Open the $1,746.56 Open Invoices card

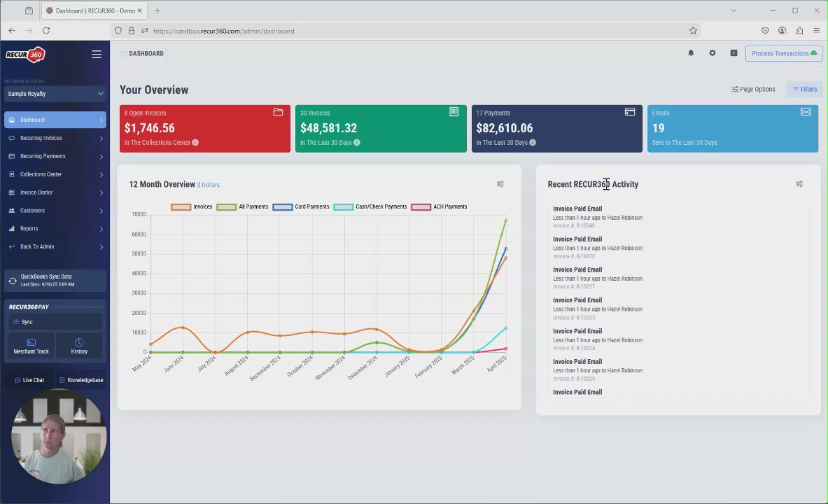[x=205, y=129]
